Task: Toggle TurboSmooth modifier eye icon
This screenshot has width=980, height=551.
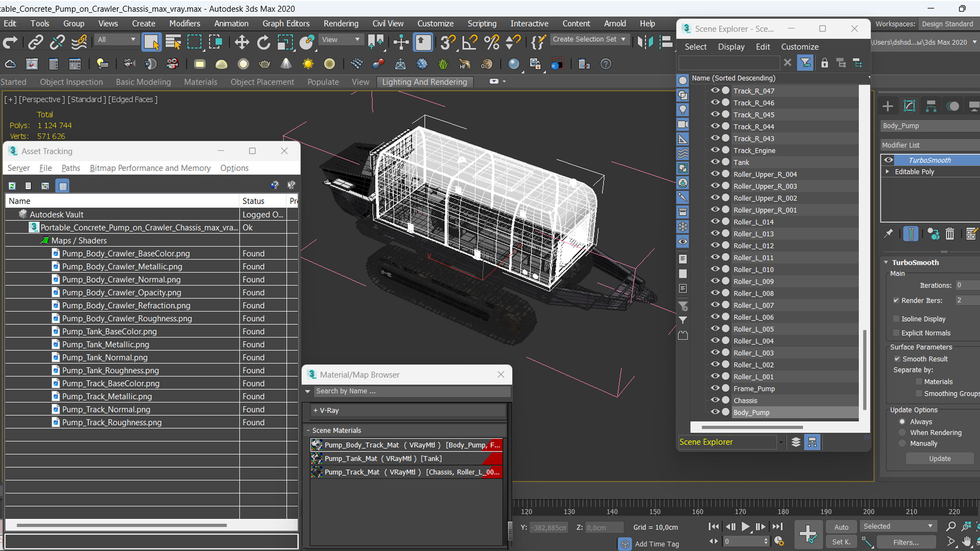Action: tap(889, 160)
